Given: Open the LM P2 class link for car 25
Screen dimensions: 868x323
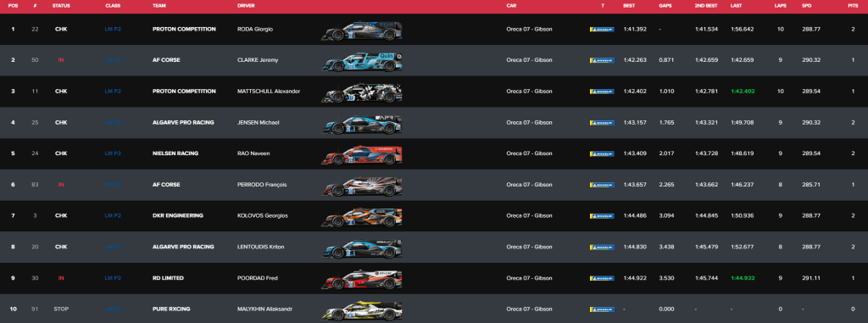Looking at the screenshot, I should coord(113,122).
